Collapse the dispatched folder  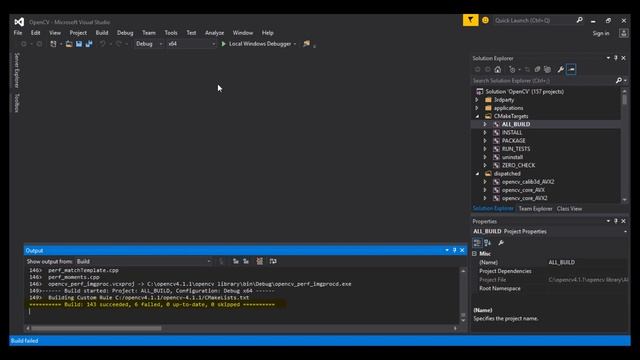(x=477, y=173)
